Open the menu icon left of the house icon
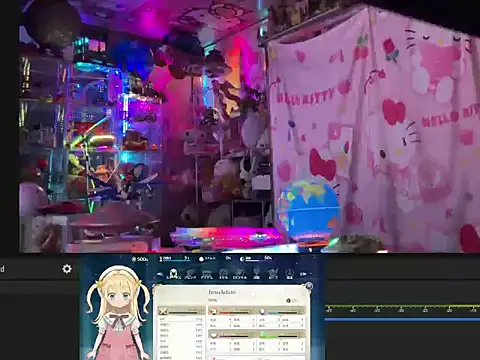The width and height of the screenshot is (480, 360). click(207, 275)
